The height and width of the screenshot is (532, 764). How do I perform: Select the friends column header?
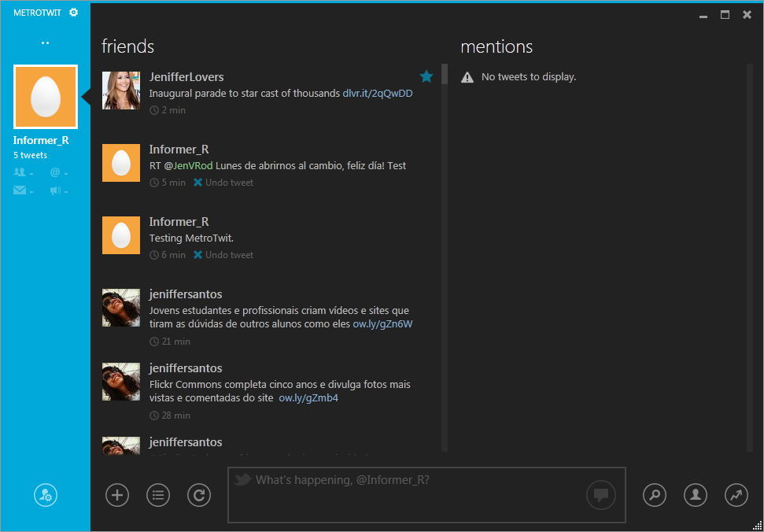[x=127, y=46]
